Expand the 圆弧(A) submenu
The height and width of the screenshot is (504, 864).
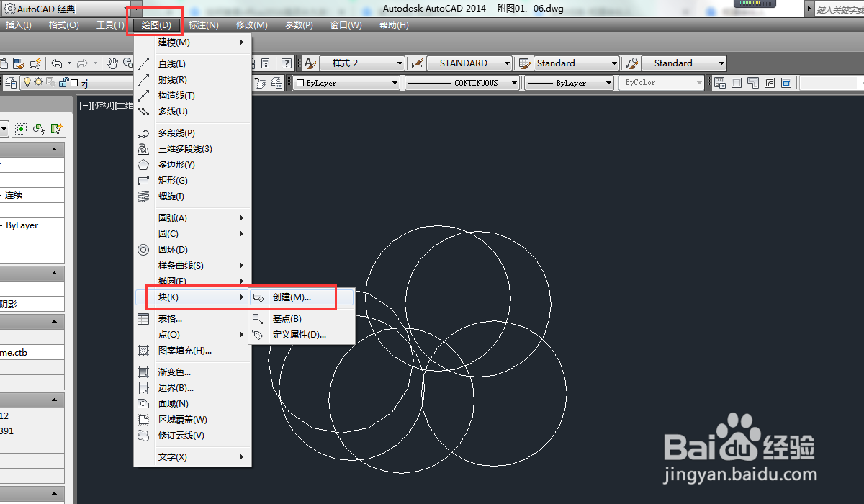192,218
